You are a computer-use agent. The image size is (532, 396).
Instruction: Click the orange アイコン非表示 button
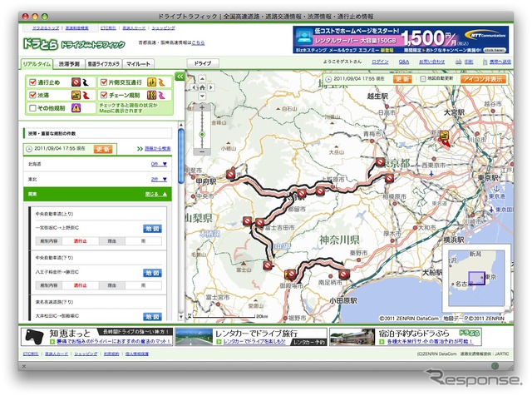(483, 79)
